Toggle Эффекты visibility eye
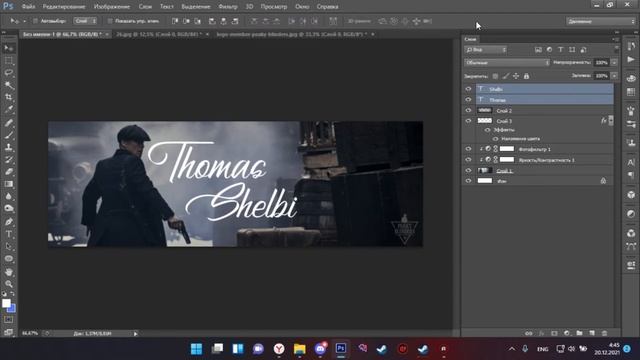Image resolution: width=640 pixels, height=360 pixels. pyautogui.click(x=487, y=130)
